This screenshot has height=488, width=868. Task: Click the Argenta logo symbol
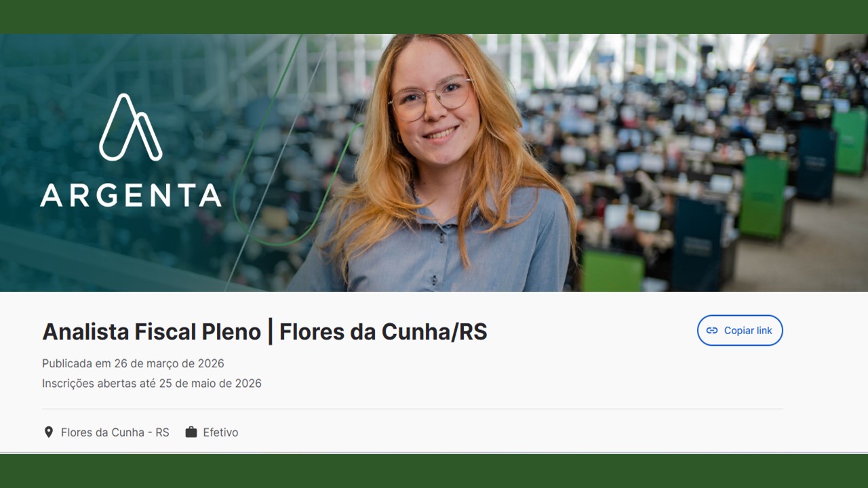click(131, 127)
